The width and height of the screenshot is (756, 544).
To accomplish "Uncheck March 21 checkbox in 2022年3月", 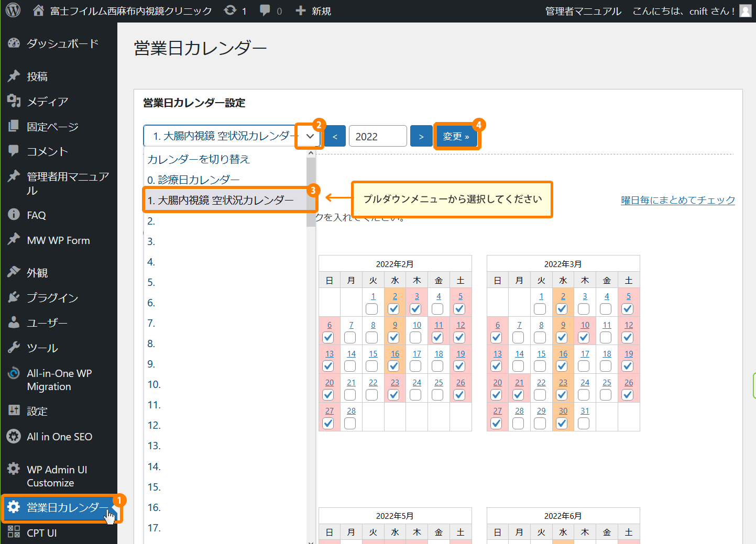I will (x=519, y=395).
